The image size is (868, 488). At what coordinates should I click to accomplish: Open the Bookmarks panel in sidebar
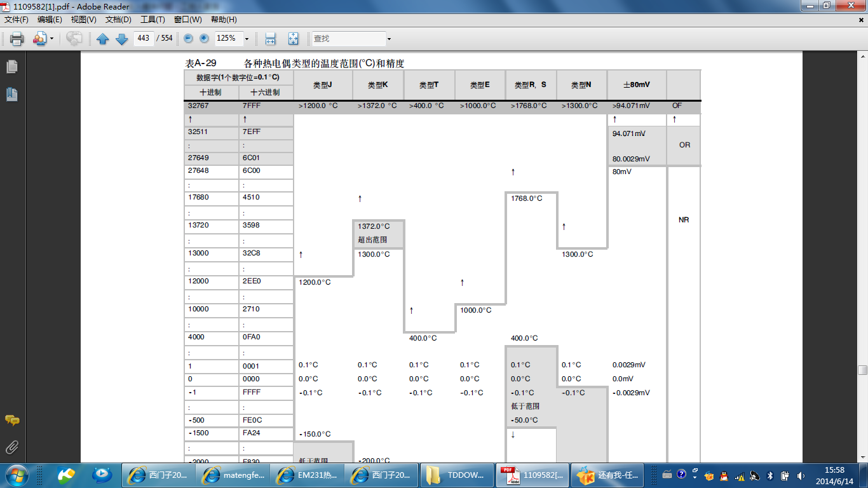tap(11, 95)
